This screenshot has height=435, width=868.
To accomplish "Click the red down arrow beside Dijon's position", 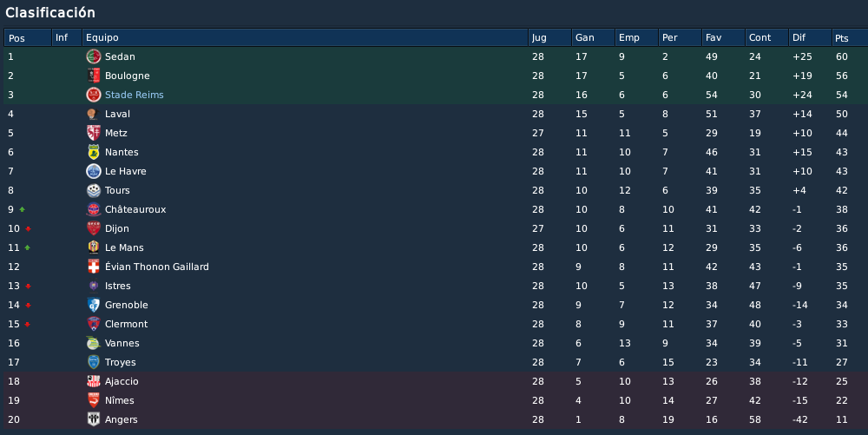I will (28, 228).
